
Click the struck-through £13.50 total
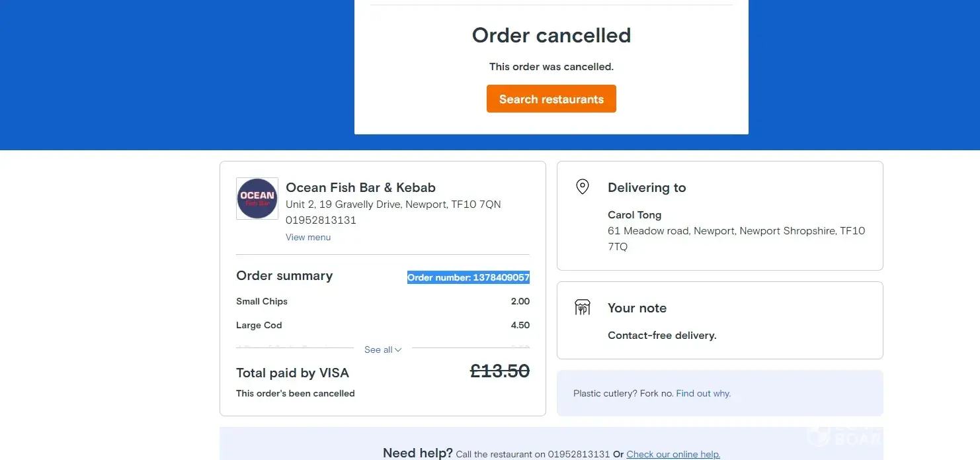click(x=500, y=371)
